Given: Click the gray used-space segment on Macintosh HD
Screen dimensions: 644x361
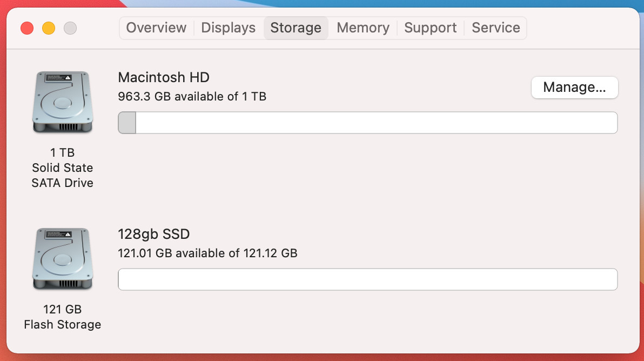Looking at the screenshot, I should [127, 123].
